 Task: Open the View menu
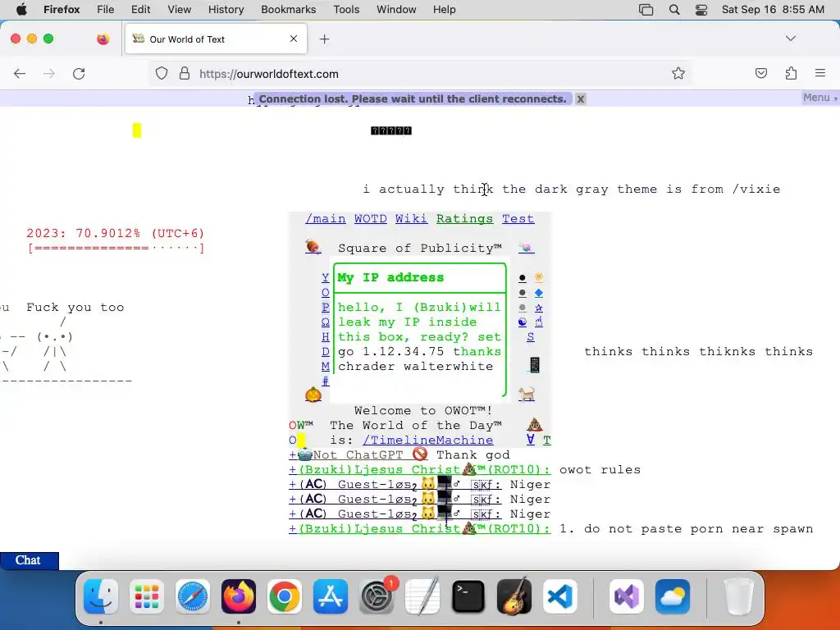(179, 10)
